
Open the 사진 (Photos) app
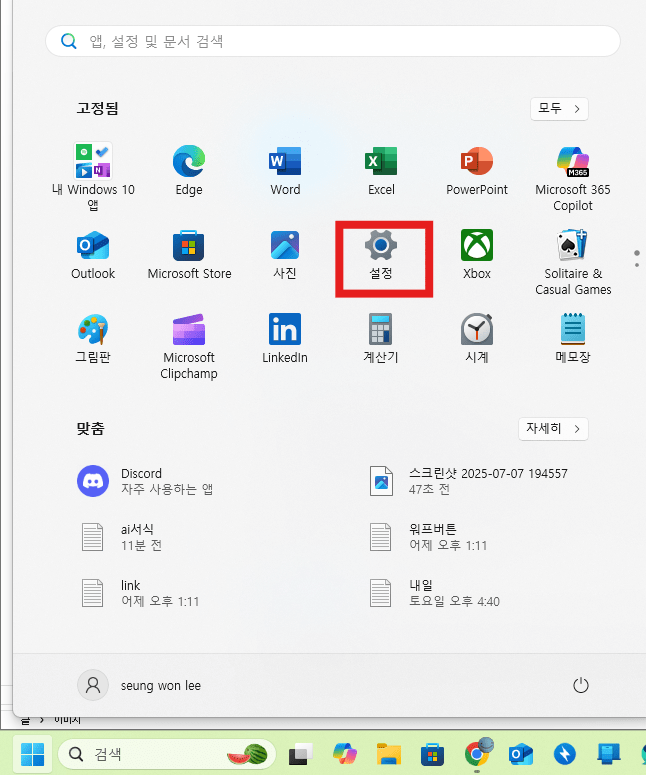pos(285,255)
